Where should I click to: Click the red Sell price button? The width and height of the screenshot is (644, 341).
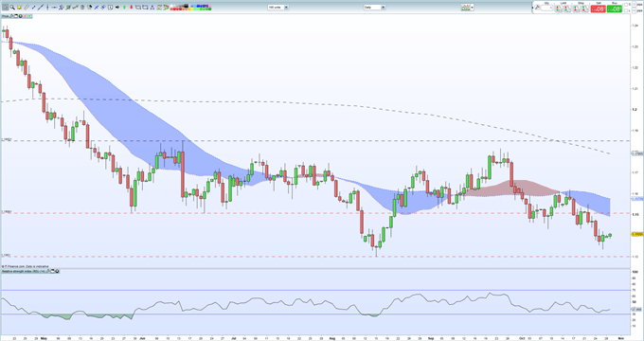click(x=598, y=9)
